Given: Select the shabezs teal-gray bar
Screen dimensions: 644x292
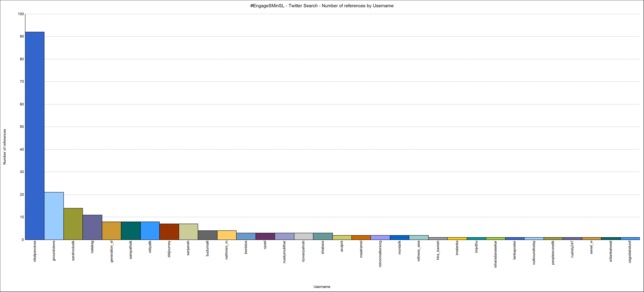Looking at the screenshot, I should 323,236.
